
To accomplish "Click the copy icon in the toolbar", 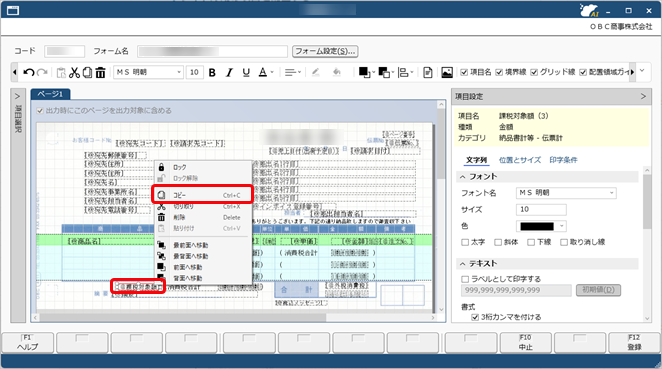I will pos(87,73).
